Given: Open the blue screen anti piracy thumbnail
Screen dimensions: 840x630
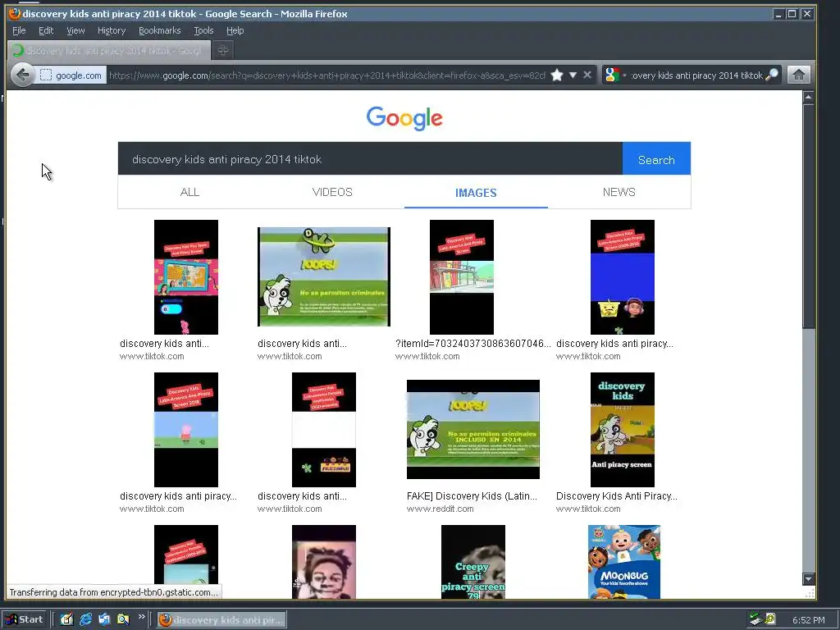Looking at the screenshot, I should [x=622, y=277].
